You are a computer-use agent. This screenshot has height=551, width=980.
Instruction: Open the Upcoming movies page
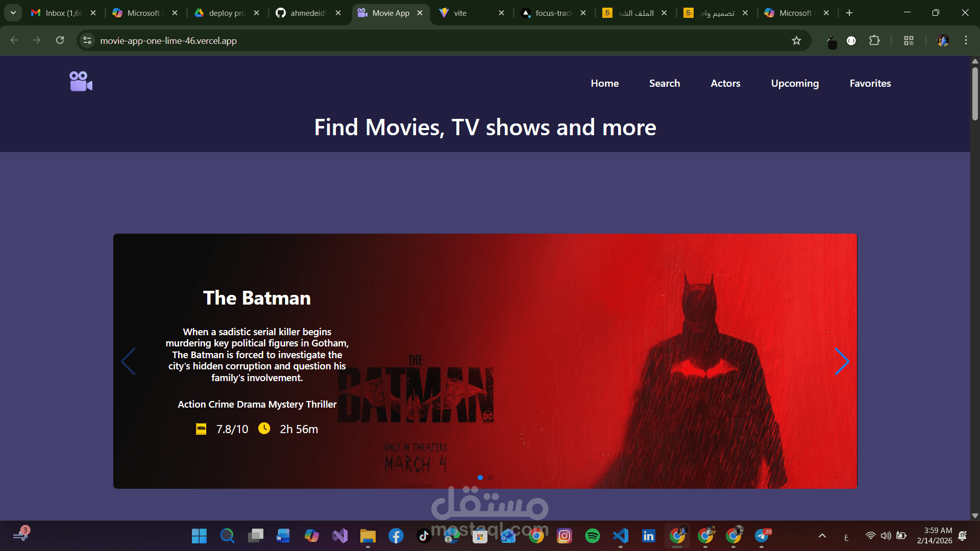click(x=795, y=83)
